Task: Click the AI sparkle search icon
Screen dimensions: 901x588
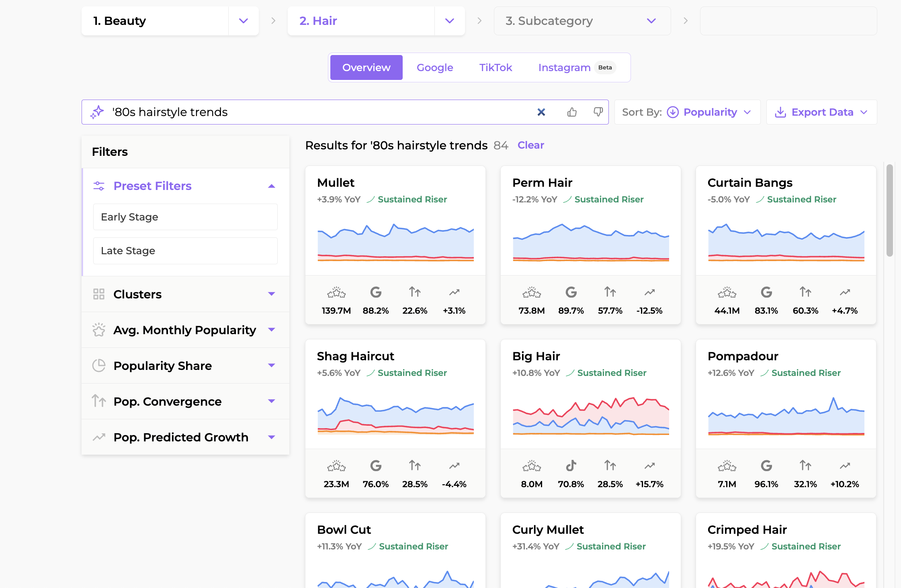Action: [97, 112]
